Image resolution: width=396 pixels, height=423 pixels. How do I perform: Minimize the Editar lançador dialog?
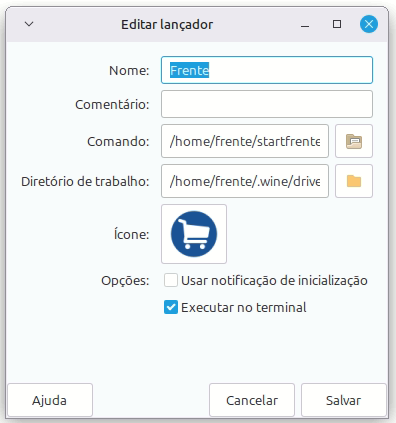305,25
